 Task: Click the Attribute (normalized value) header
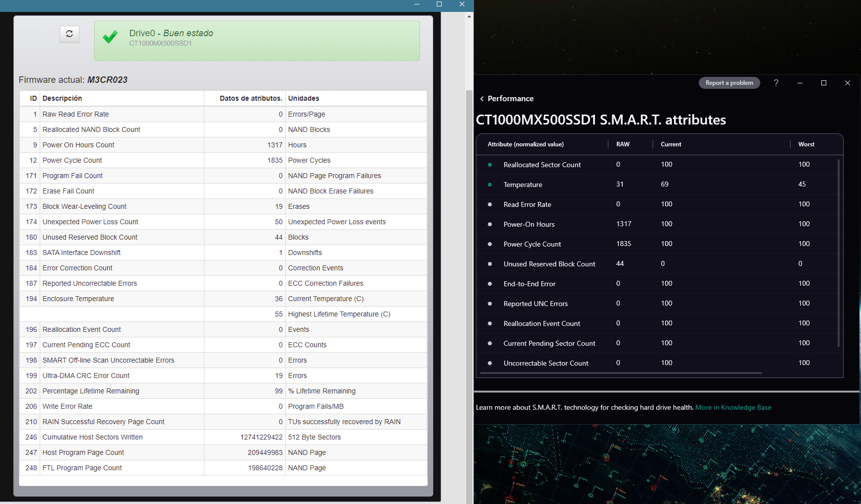click(526, 144)
